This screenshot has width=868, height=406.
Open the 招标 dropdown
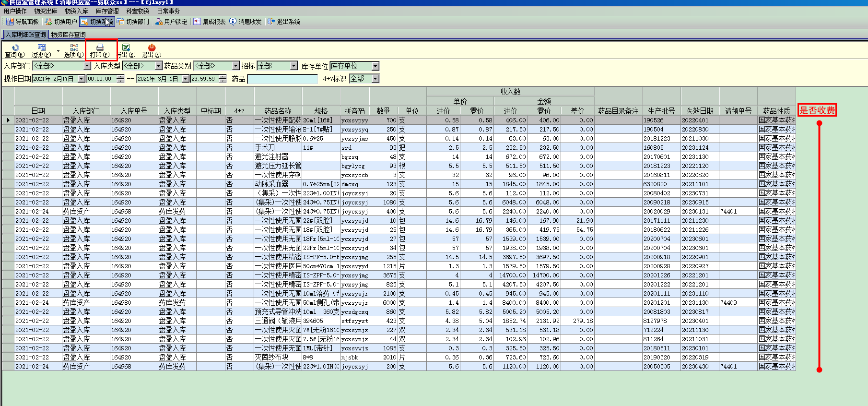pyautogui.click(x=294, y=66)
